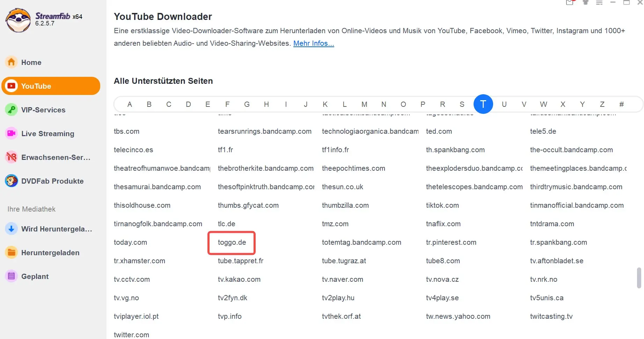Open tv.cctv.com site entry
Viewport: 644px width, 339px height.
(x=132, y=279)
